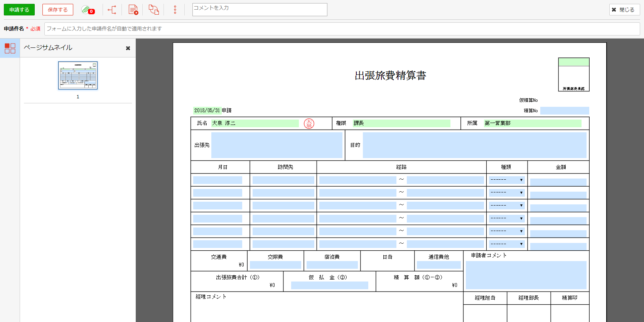The width and height of the screenshot is (644, 322).
Task: Open the 種類 dropdown in fifth row
Action: point(507,231)
